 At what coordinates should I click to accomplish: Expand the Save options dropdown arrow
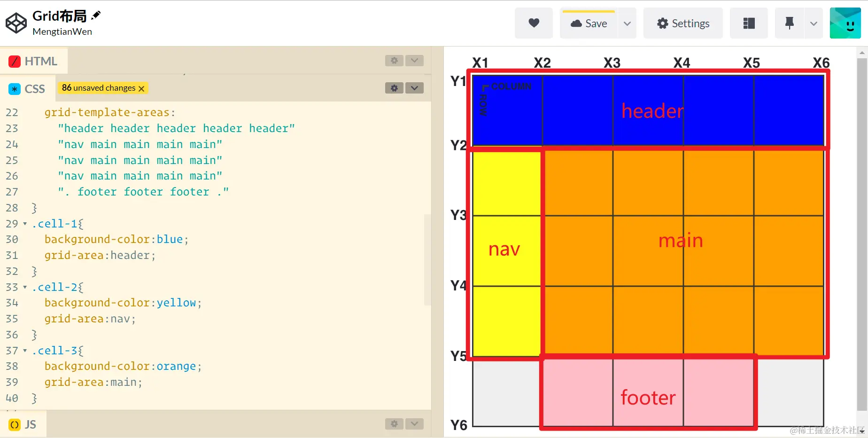coord(627,23)
